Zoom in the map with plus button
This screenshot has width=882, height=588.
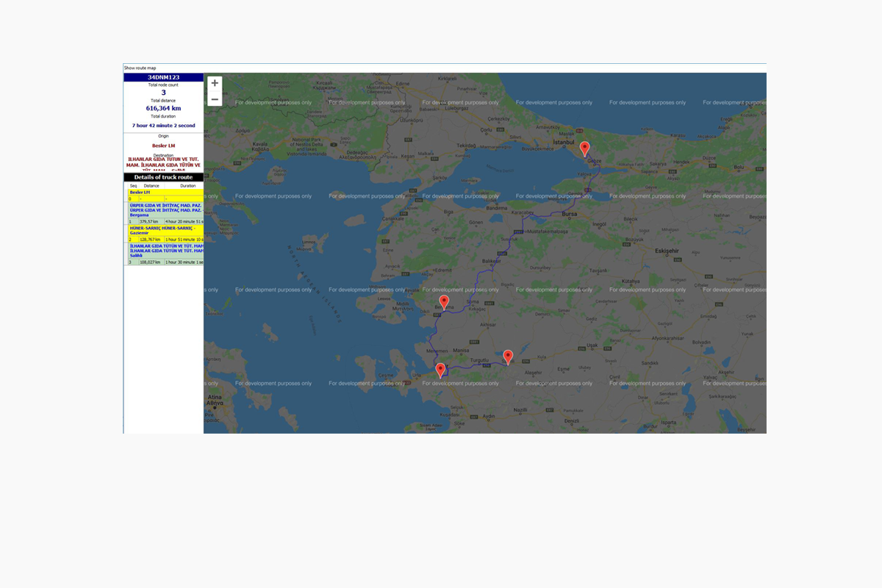pos(215,83)
